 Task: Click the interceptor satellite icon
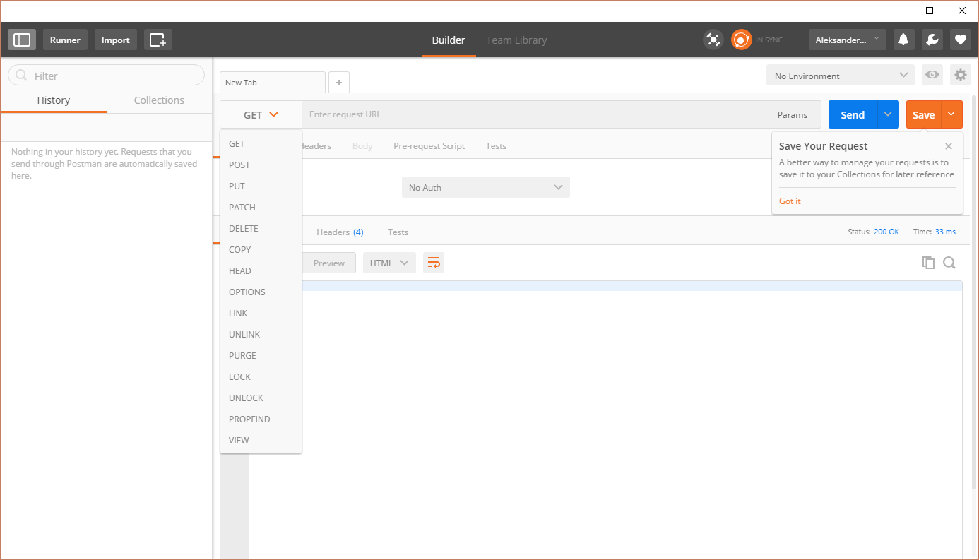pos(713,40)
